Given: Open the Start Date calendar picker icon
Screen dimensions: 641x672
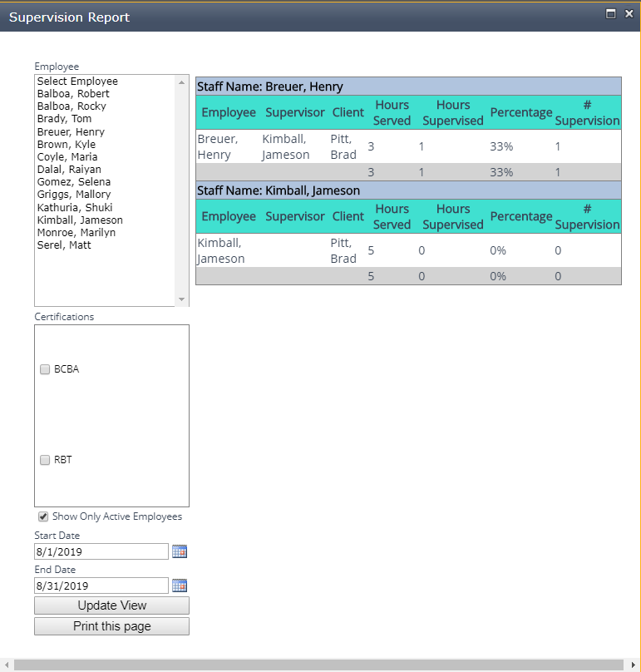Looking at the screenshot, I should point(180,551).
